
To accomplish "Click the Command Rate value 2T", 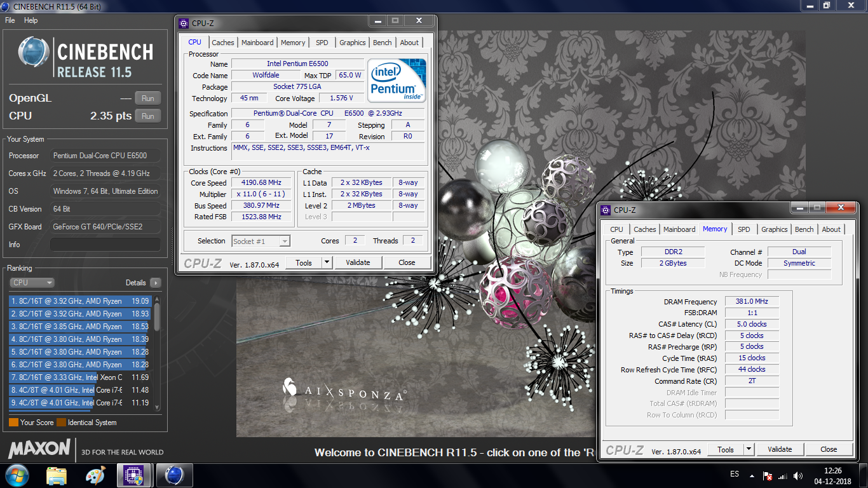I will [752, 381].
